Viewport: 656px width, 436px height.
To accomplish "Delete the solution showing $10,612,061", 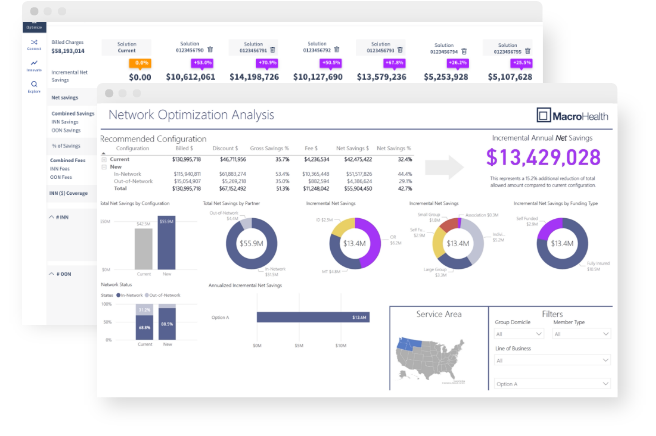I will click(210, 48).
